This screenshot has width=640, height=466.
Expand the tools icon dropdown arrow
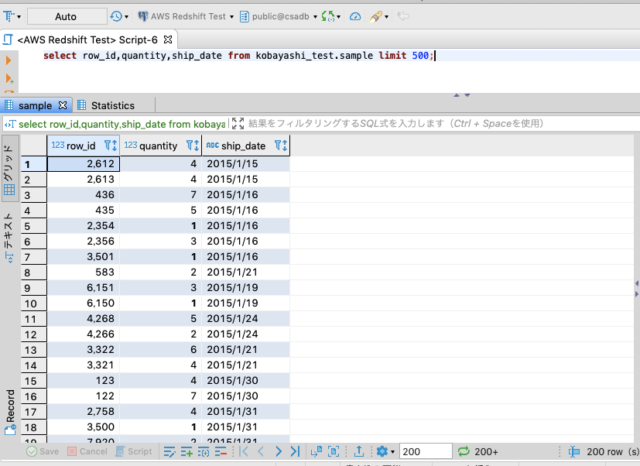386,17
